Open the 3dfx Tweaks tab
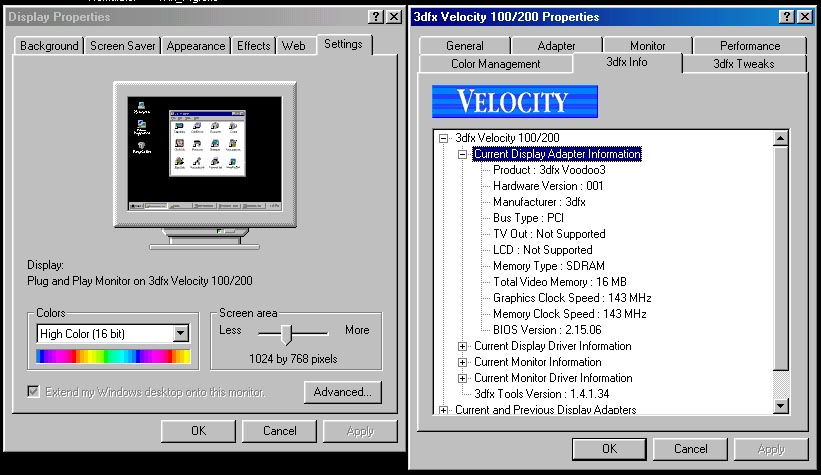Screen dimensions: 821x475 tap(743, 64)
